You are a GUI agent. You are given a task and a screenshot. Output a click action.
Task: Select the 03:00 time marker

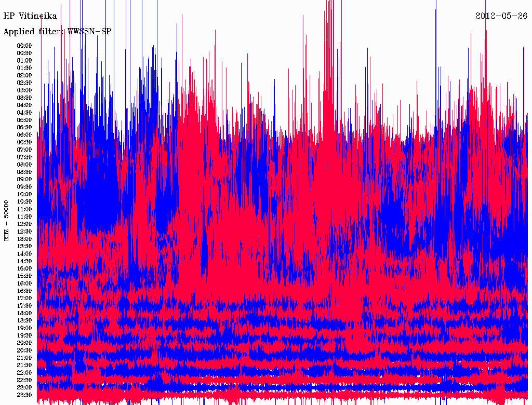[24, 90]
